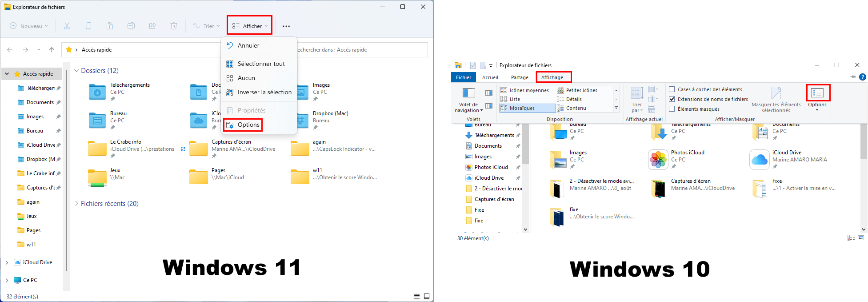Screen dimensions: 868x302
Task: Click the Share icon in Windows 11 toolbar
Action: click(152, 26)
